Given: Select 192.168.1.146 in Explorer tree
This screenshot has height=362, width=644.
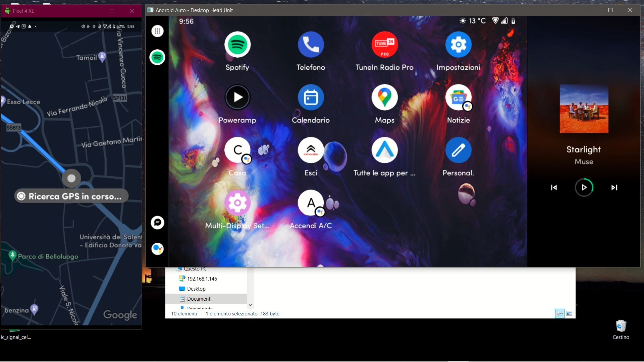Looking at the screenshot, I should 202,279.
